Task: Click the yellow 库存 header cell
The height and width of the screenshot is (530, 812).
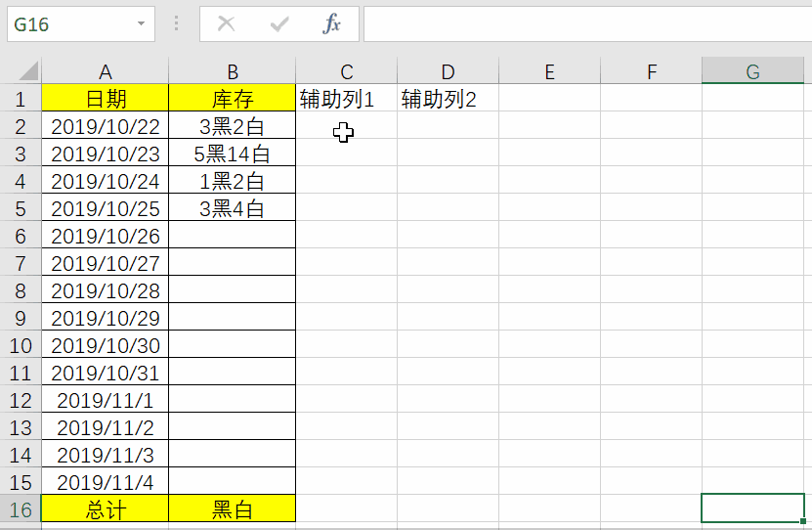Action: point(232,98)
